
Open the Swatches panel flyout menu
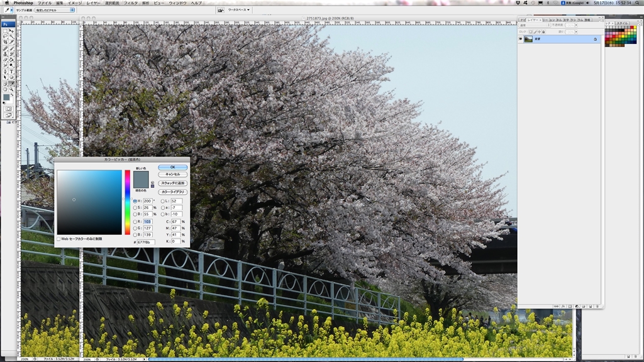point(640,25)
